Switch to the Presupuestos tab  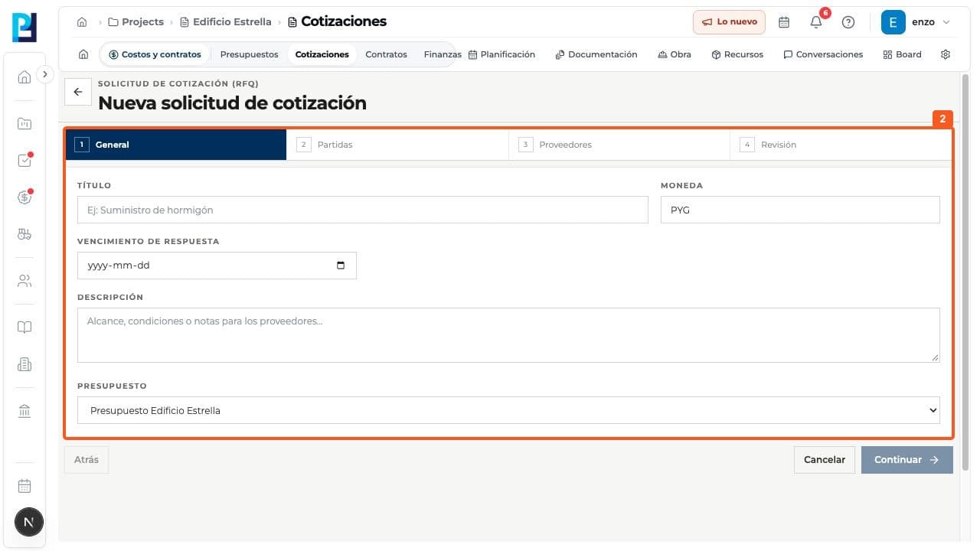tap(249, 54)
